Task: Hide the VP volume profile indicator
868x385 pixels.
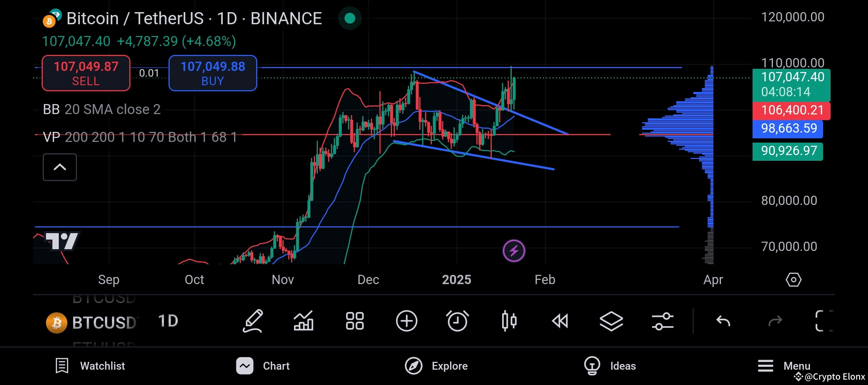Action: (139, 137)
